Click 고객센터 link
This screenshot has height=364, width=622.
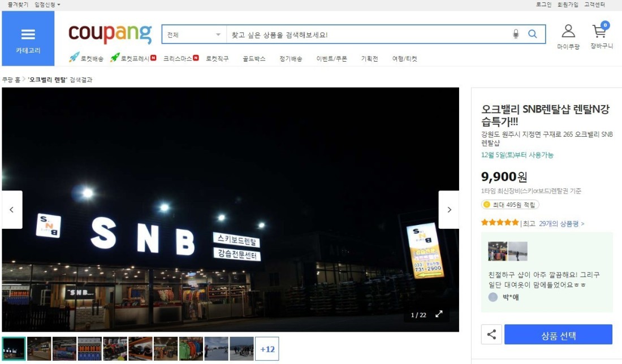(x=594, y=5)
